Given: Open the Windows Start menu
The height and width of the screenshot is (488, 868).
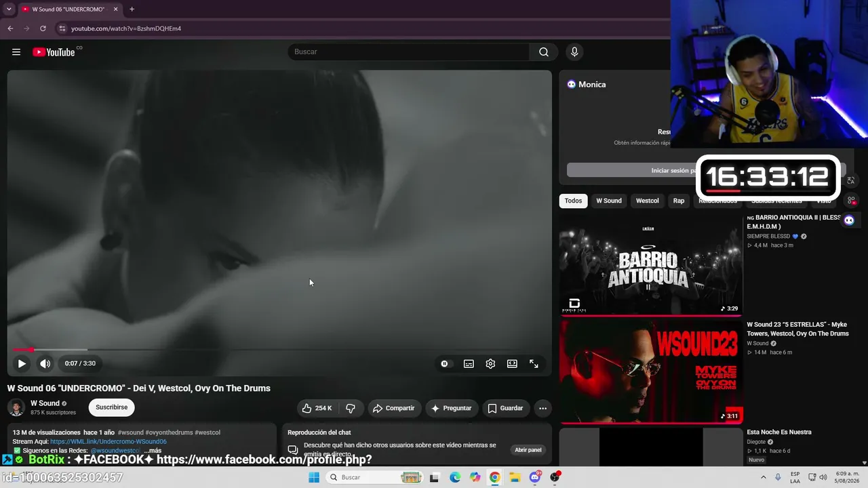Looking at the screenshot, I should 313,477.
